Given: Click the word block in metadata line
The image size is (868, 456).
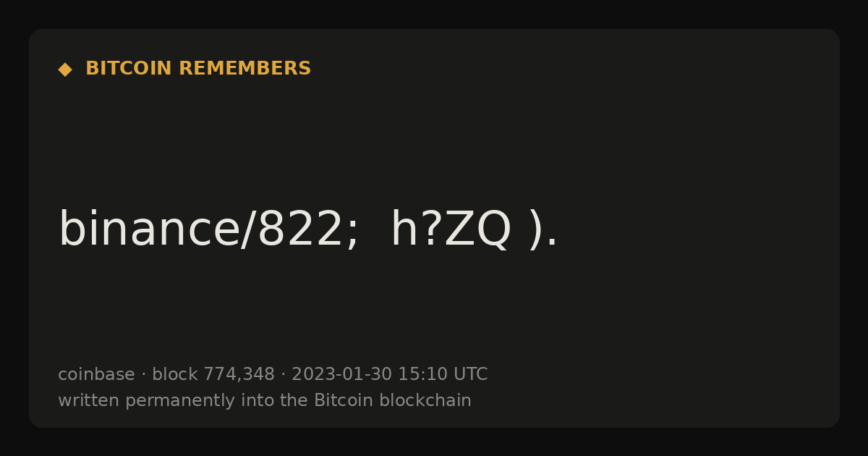Looking at the screenshot, I should pyautogui.click(x=174, y=374).
